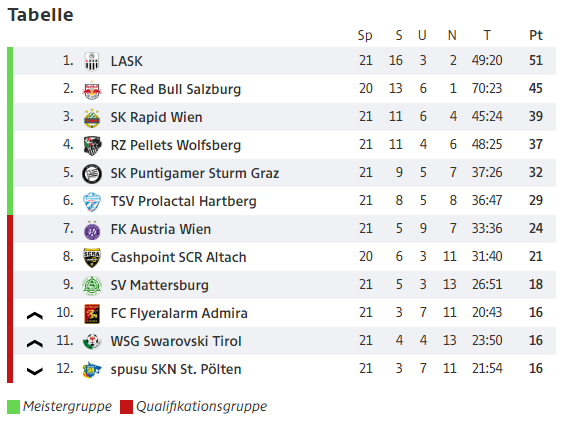Click the RZ Pellets Wolfsberg wolf logo
562x422 pixels.
point(92,146)
